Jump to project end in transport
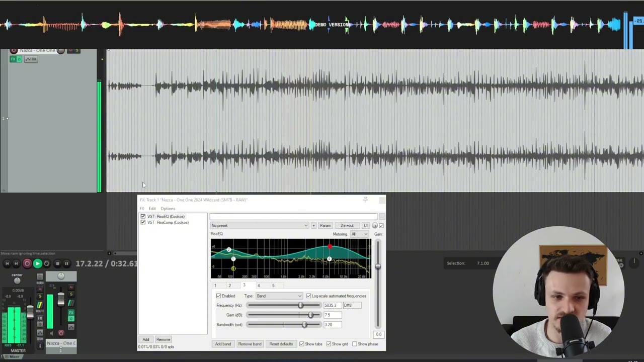The height and width of the screenshot is (362, 644). coord(16,263)
